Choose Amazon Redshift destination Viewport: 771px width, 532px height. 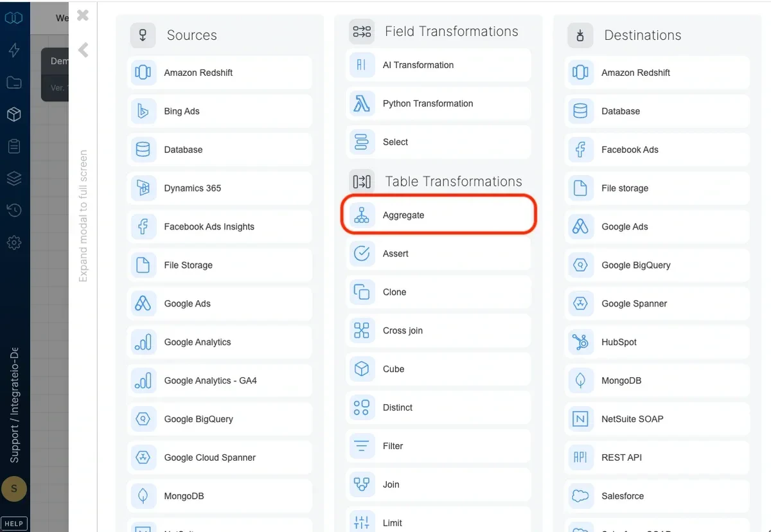(657, 73)
